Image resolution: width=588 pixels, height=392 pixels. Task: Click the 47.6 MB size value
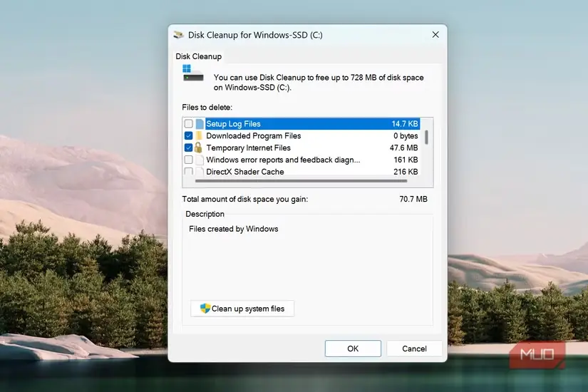click(403, 148)
